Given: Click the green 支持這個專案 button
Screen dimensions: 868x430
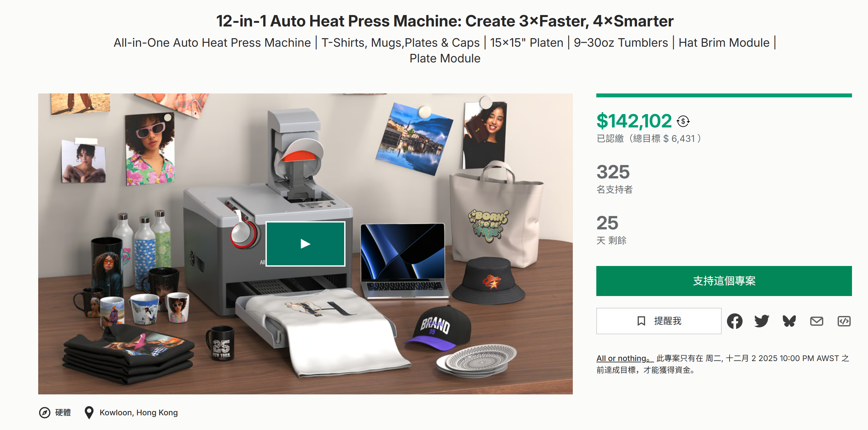Looking at the screenshot, I should 724,281.
